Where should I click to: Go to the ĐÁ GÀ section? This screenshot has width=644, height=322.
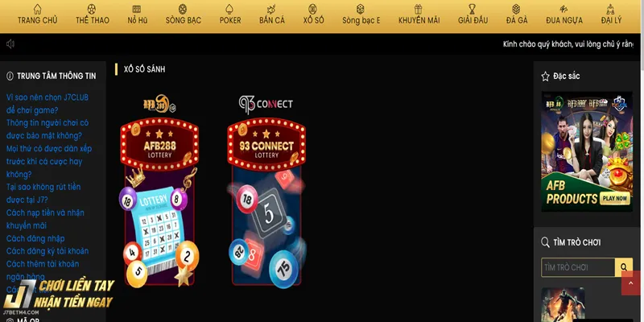click(x=516, y=20)
